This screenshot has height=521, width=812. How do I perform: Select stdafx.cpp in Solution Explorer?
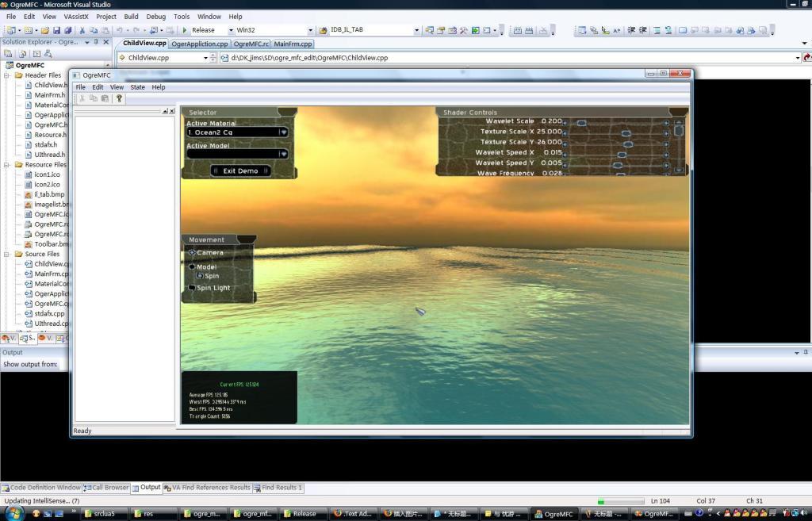tap(50, 314)
